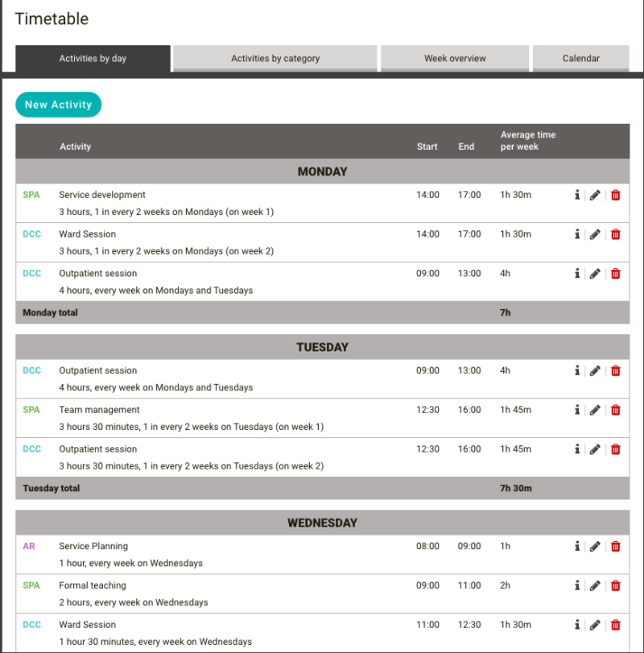Delete the Formal teaching activity

pos(615,585)
